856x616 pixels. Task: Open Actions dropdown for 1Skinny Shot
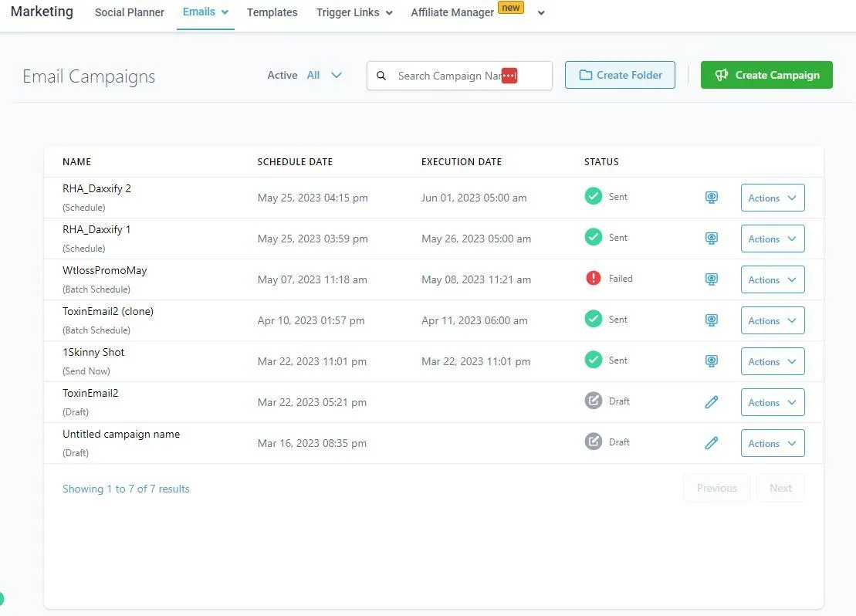[773, 361]
